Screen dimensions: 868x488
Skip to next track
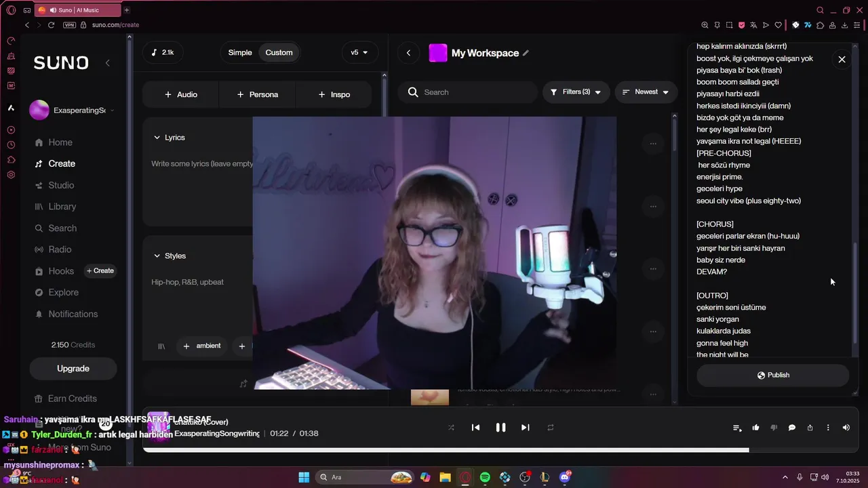coord(525,428)
